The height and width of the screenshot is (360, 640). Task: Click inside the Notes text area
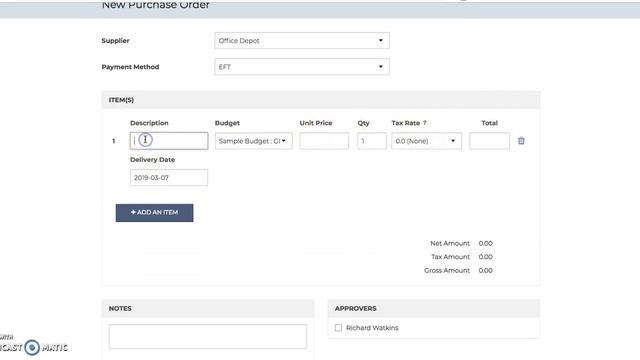[208, 336]
